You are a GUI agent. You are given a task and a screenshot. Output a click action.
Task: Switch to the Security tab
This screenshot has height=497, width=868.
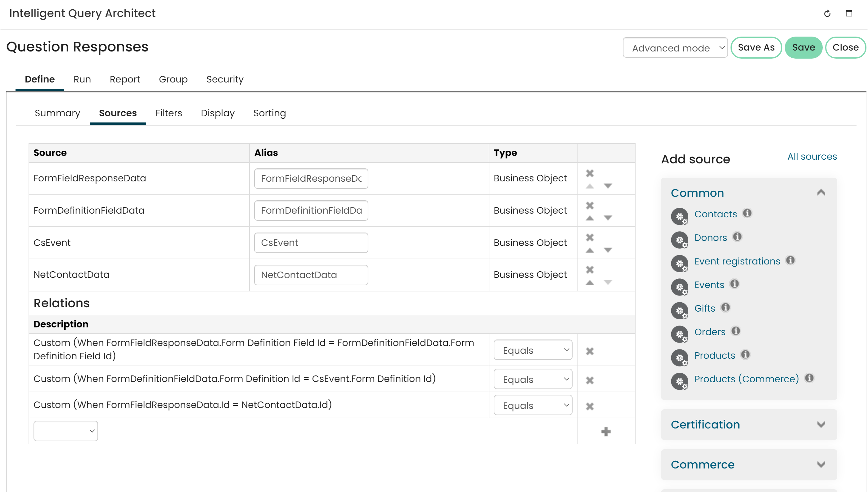point(225,79)
